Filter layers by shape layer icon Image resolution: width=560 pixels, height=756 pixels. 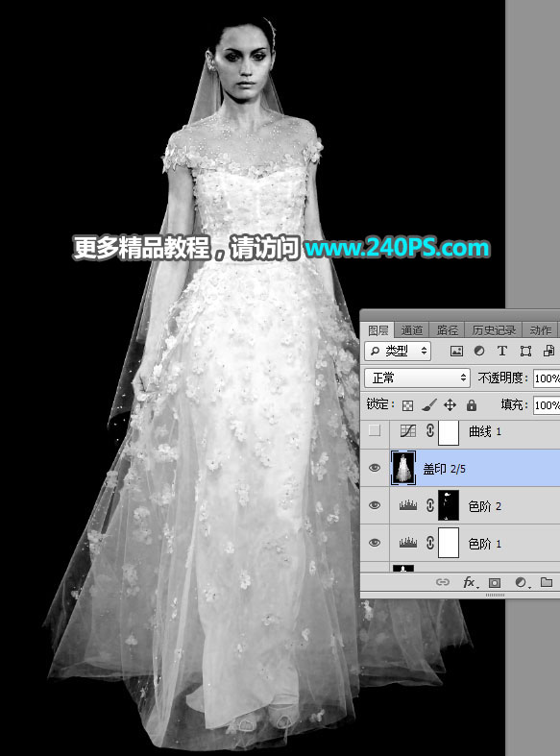coord(525,351)
